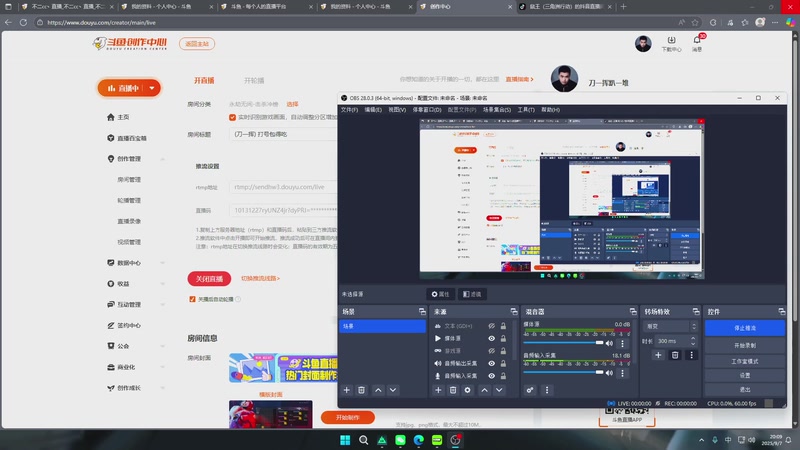Screen dimensions: 800x450
Task: Open options menu for 媒体源 mixer channel
Action: (622, 343)
